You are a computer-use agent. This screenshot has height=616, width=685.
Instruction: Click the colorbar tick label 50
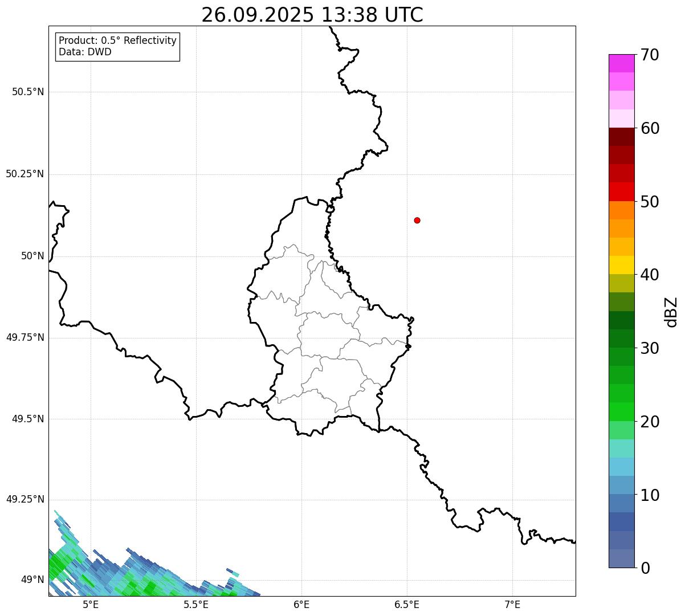tap(650, 202)
